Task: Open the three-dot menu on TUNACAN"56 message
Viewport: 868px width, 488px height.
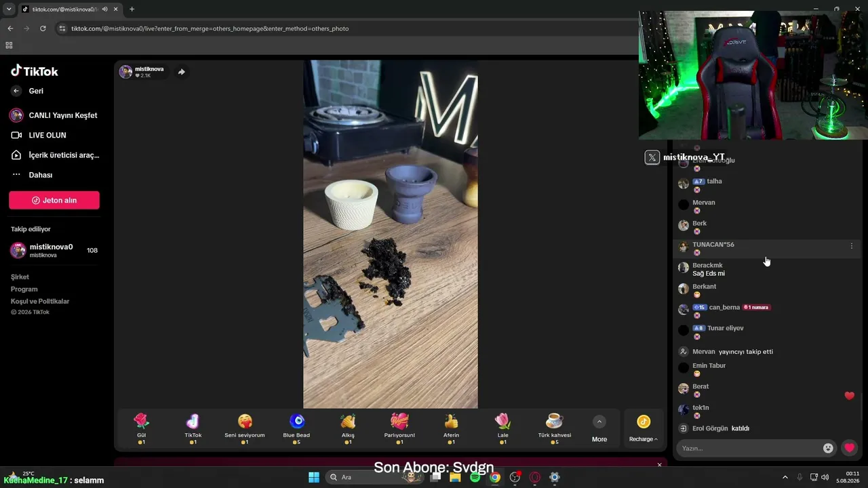Action: click(x=852, y=246)
